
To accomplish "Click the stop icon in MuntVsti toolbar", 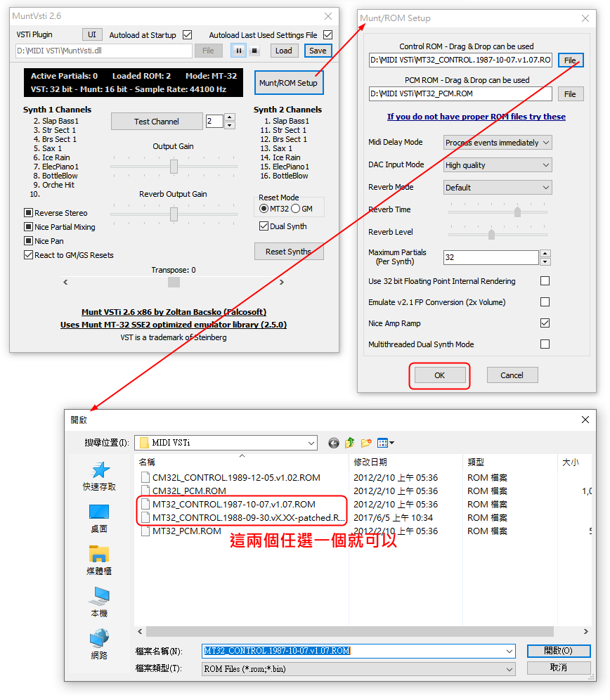I will coord(254,51).
